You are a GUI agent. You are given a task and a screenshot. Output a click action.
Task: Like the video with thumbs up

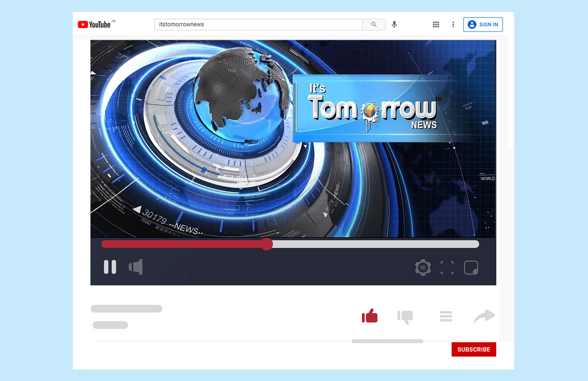370,316
